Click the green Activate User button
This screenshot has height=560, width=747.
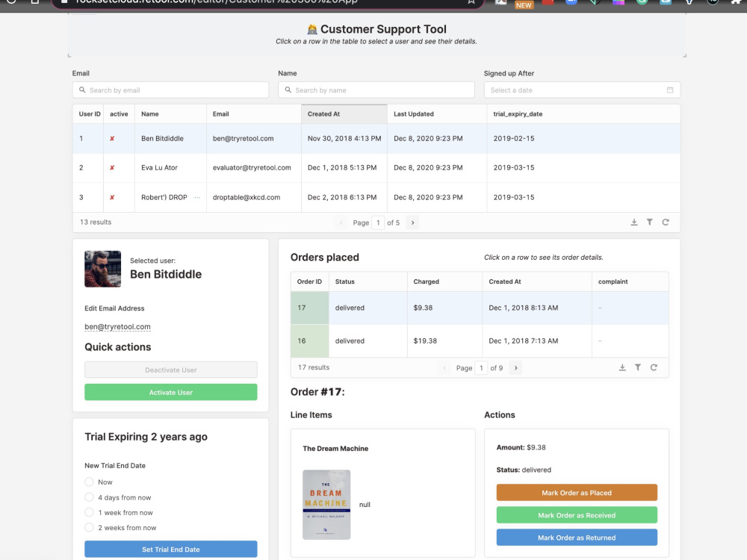(x=171, y=393)
